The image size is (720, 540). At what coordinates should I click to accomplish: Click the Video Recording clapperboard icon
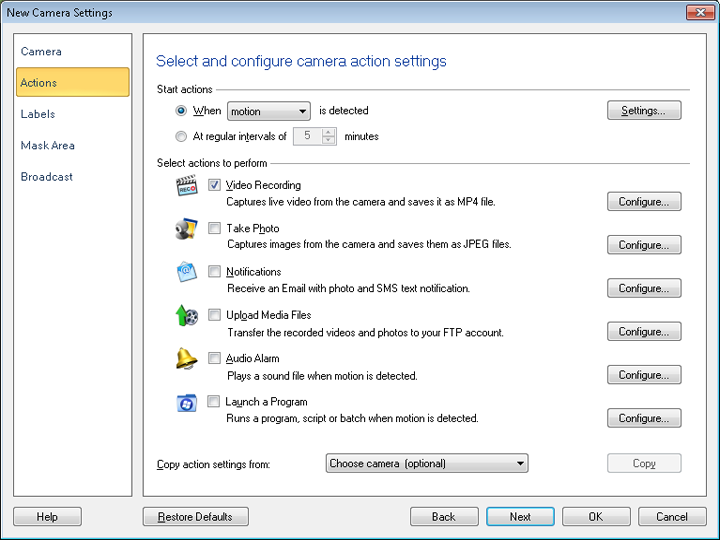[x=186, y=187]
